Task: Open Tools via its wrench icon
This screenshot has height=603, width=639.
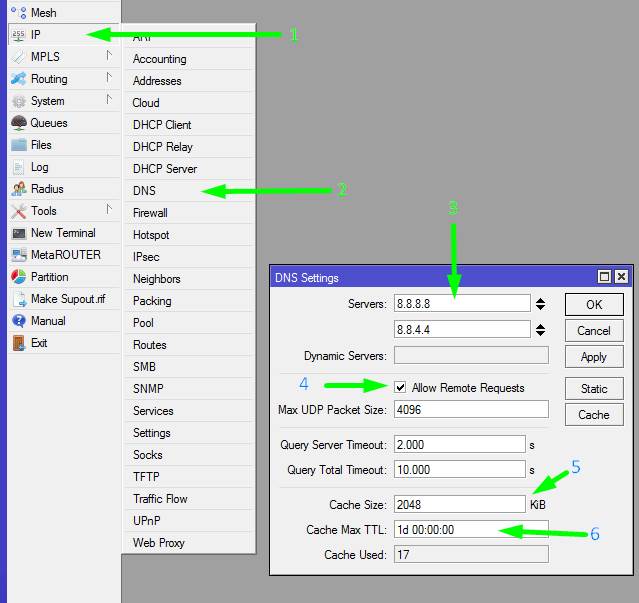Action: coord(19,211)
